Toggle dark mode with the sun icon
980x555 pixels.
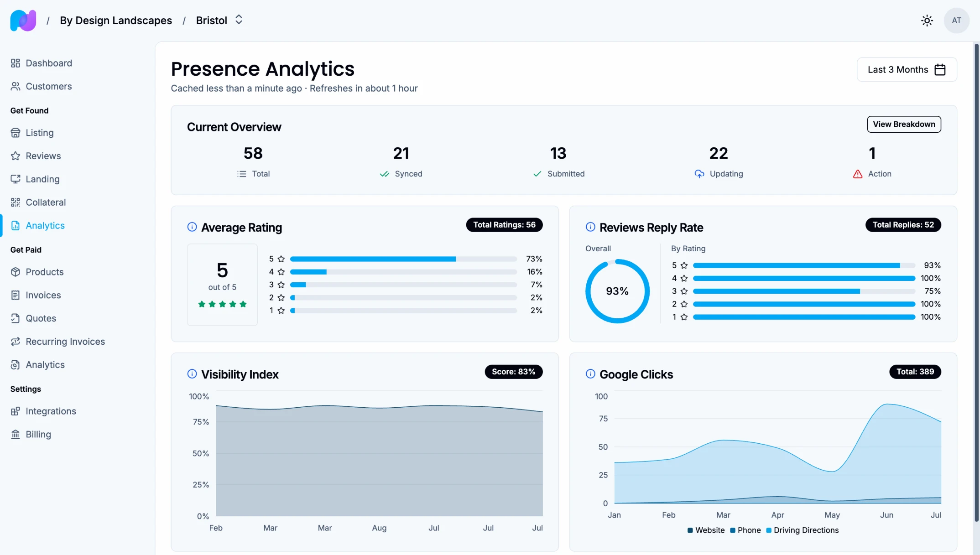click(x=927, y=20)
